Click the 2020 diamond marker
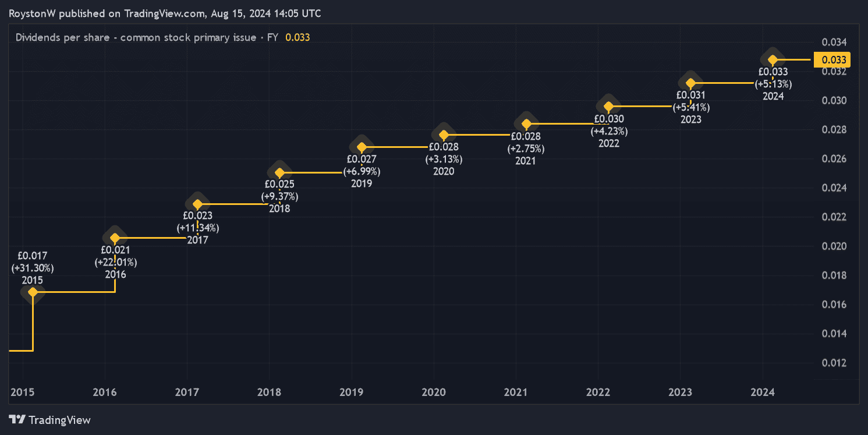The height and width of the screenshot is (435, 868). tap(444, 135)
